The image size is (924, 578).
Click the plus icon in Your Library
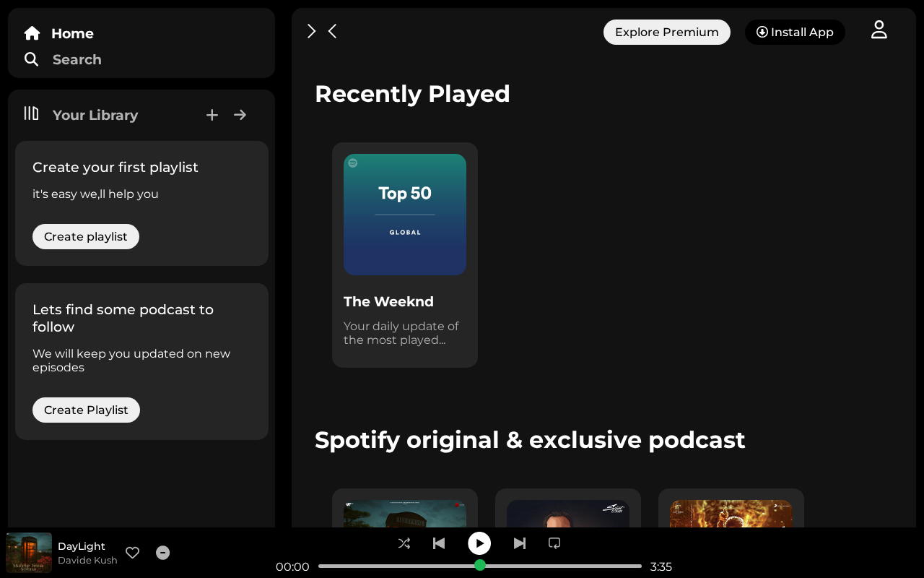point(212,115)
